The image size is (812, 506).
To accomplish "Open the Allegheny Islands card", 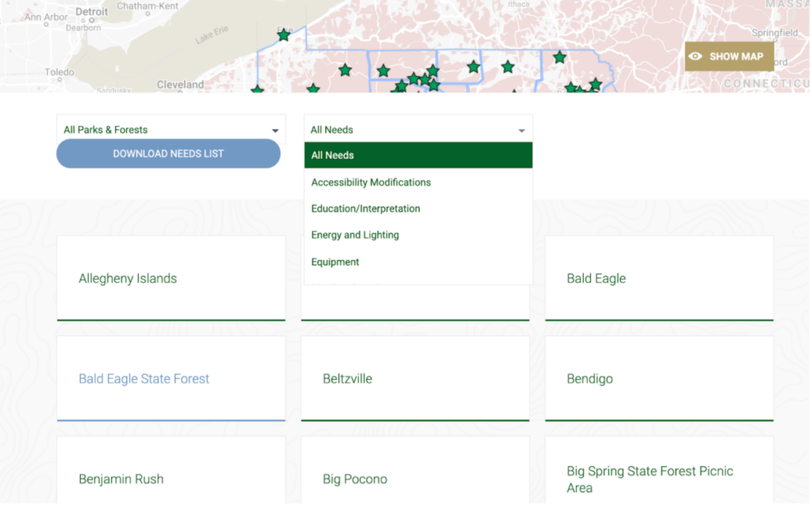I will tap(170, 278).
